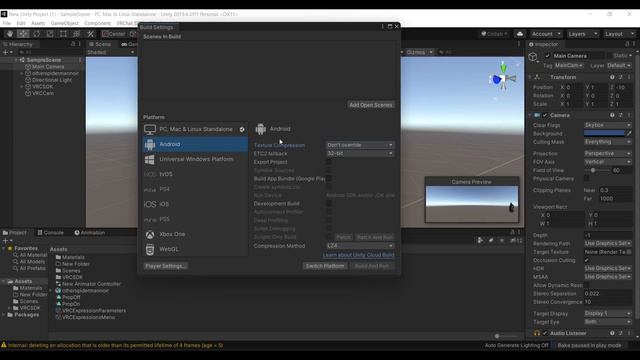Click the Background color swatch
640x360 pixels.
point(604,133)
